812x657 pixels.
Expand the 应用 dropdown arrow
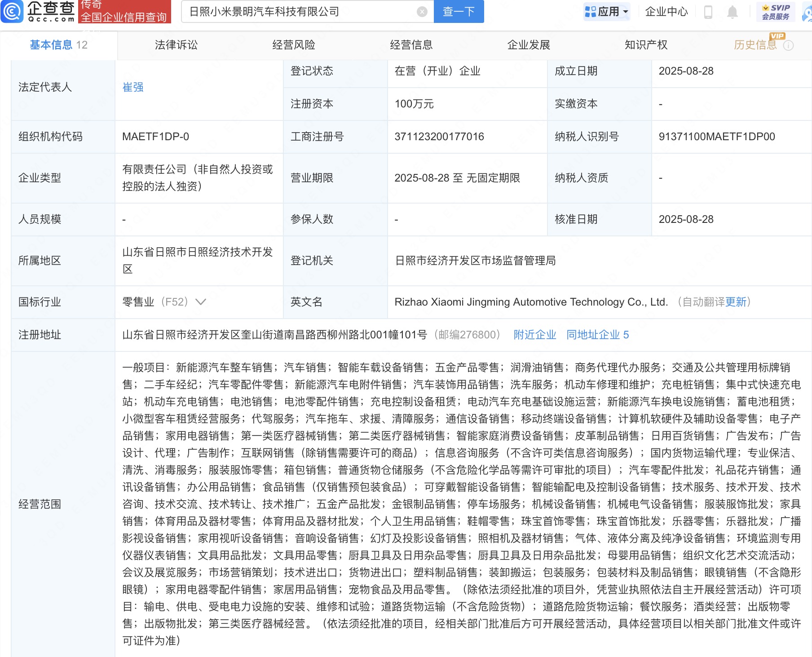coord(626,12)
